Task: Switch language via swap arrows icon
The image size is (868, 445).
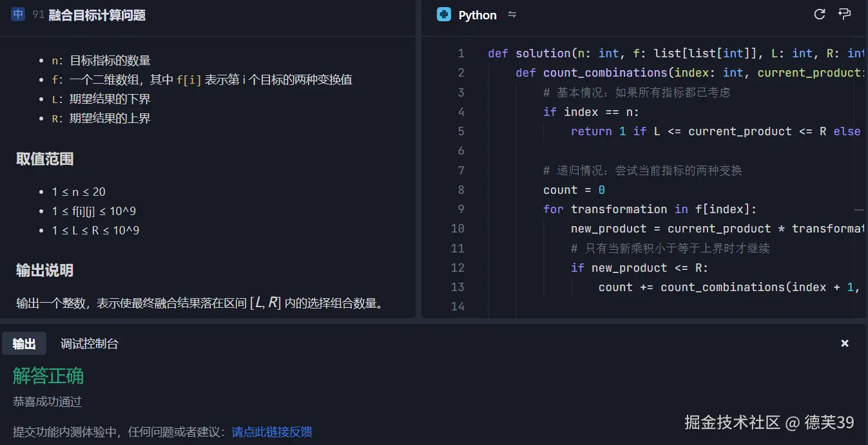Action: click(512, 15)
